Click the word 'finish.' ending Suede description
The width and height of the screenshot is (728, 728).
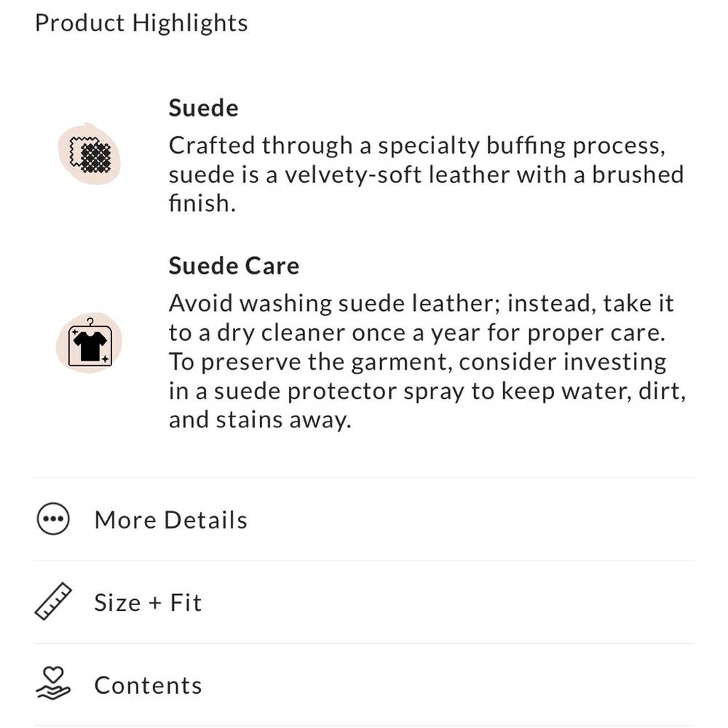202,203
